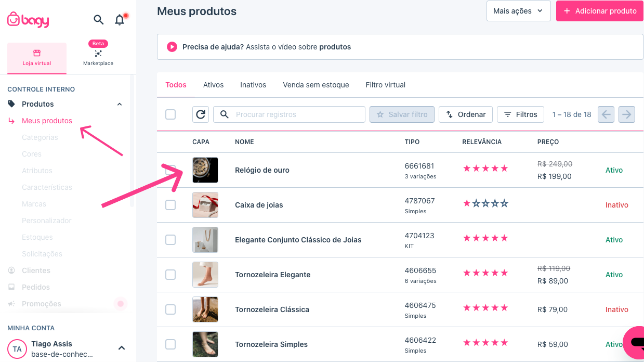Open the Ordenar sort options

466,114
